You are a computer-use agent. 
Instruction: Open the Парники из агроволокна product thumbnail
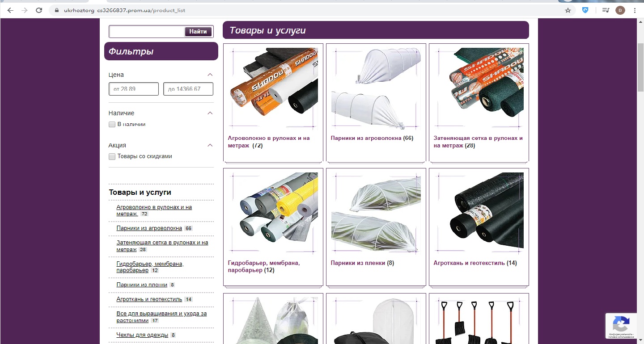[x=376, y=88]
